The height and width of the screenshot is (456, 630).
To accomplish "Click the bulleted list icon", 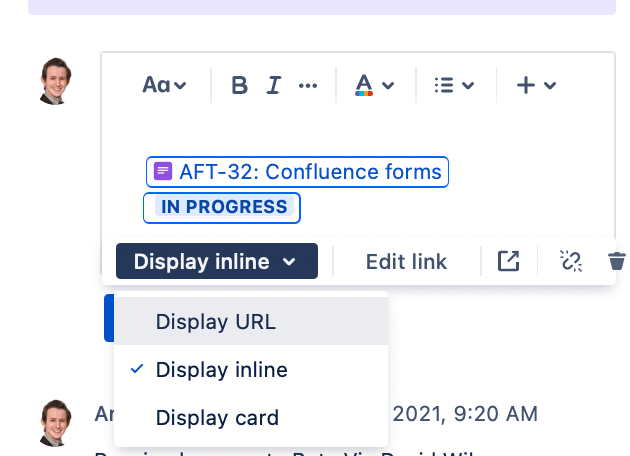I will [x=444, y=85].
